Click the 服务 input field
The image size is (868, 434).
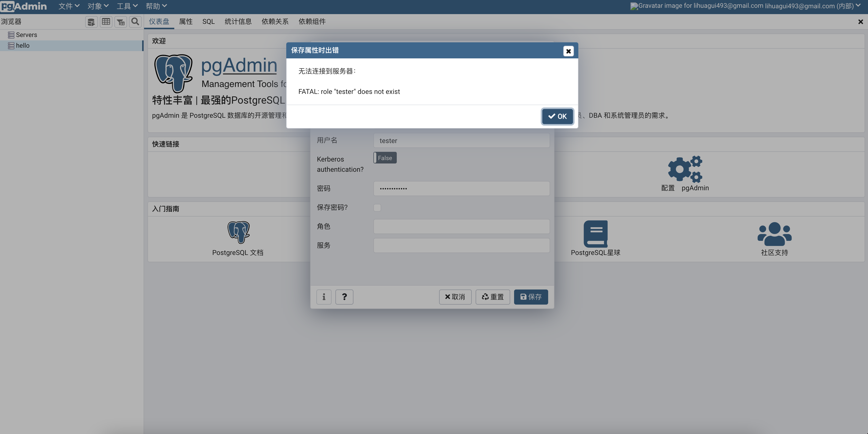pyautogui.click(x=461, y=245)
